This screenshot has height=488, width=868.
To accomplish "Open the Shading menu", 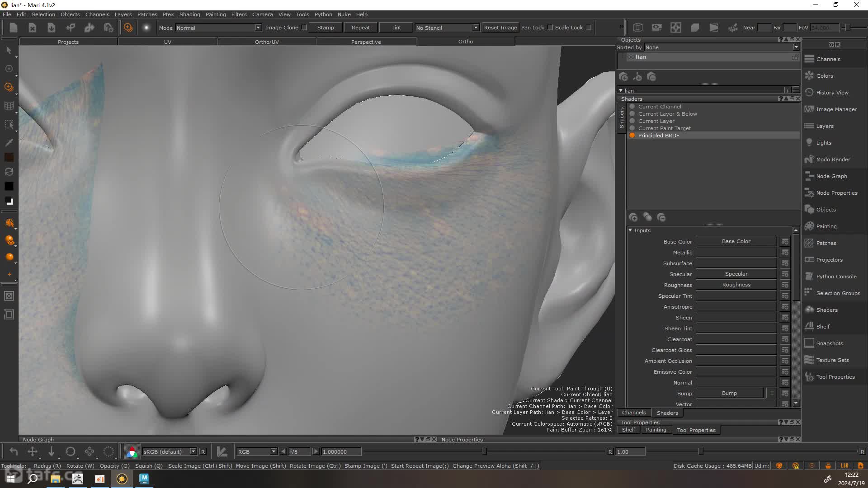I will 189,14.
